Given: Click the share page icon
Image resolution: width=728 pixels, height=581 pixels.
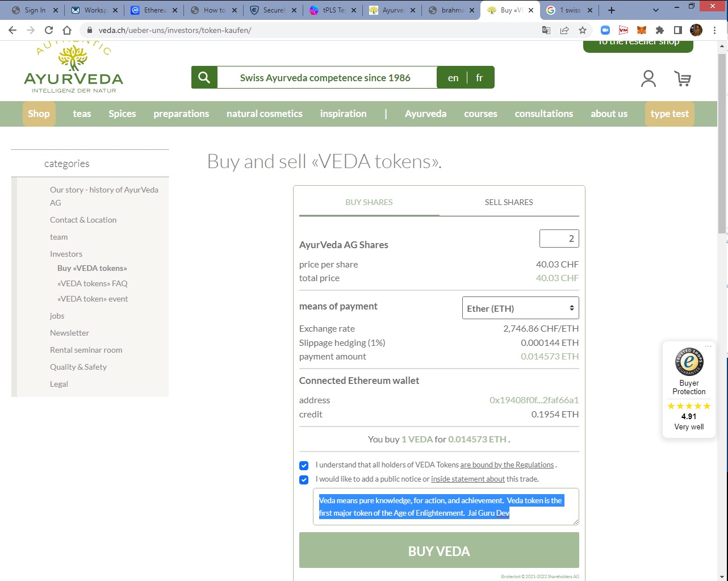Looking at the screenshot, I should coord(564,30).
